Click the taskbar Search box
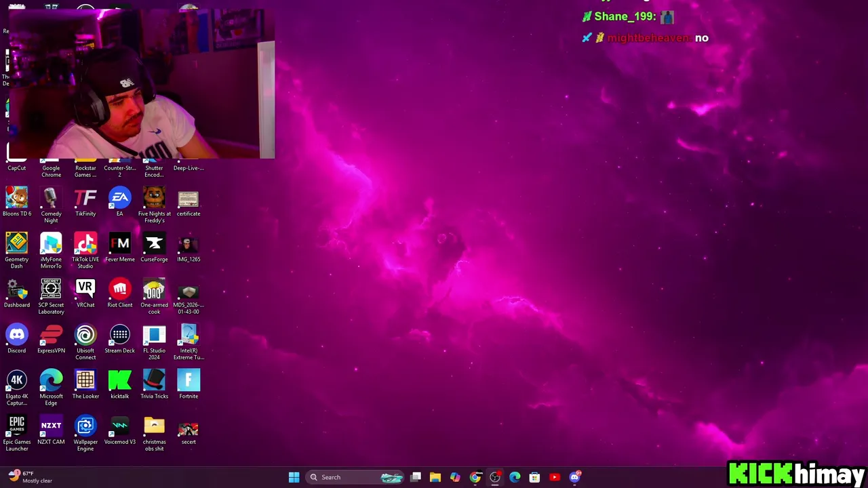Image resolution: width=868 pixels, height=488 pixels. [x=355, y=477]
